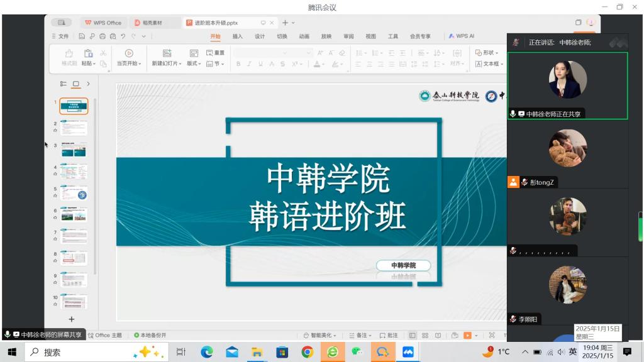Switch to the 动画 ribbon tab
This screenshot has height=362, width=644.
[x=304, y=36]
